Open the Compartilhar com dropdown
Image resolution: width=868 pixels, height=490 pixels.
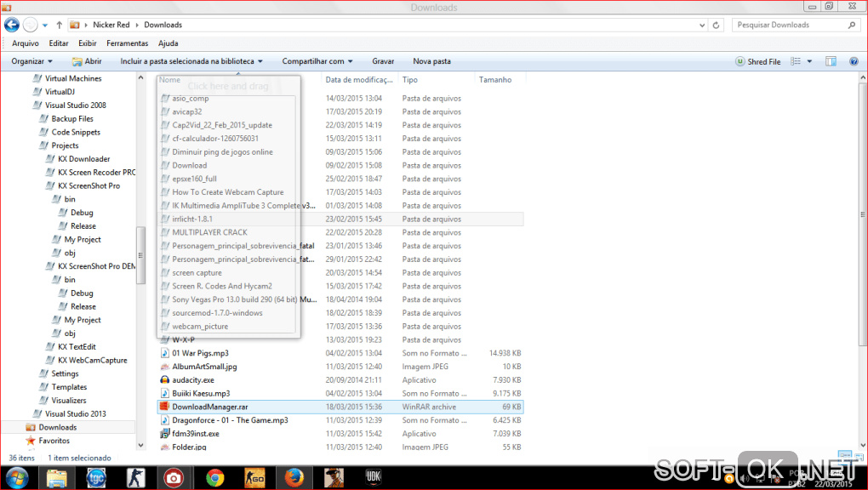[317, 61]
